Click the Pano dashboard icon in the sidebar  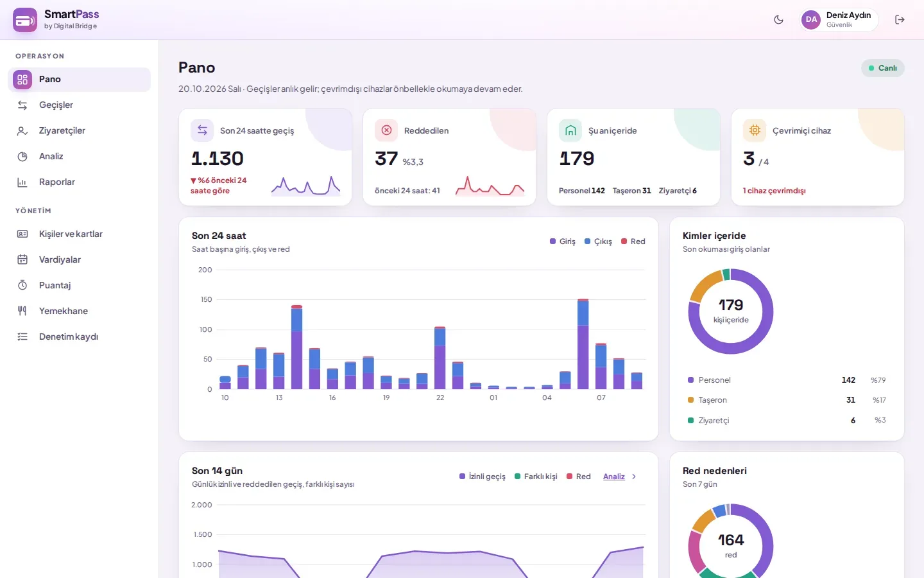[22, 80]
